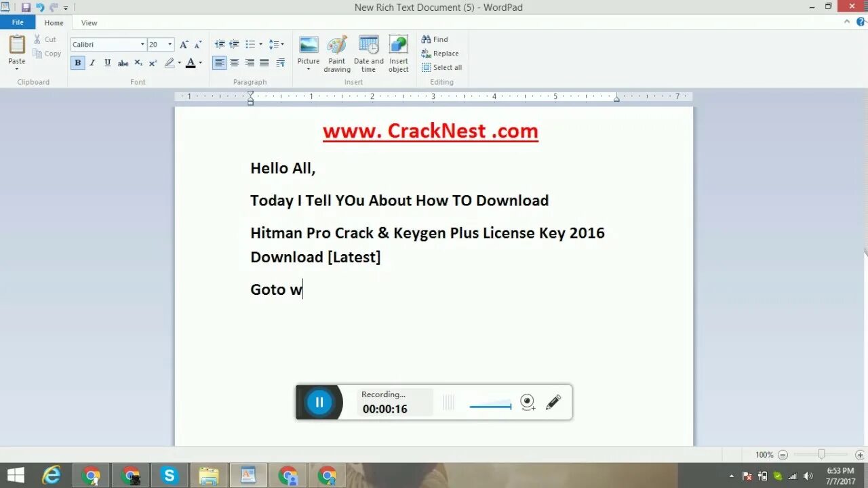Viewport: 868px width, 488px height.
Task: Click the pencil annotate icon in recorder
Action: 553,402
